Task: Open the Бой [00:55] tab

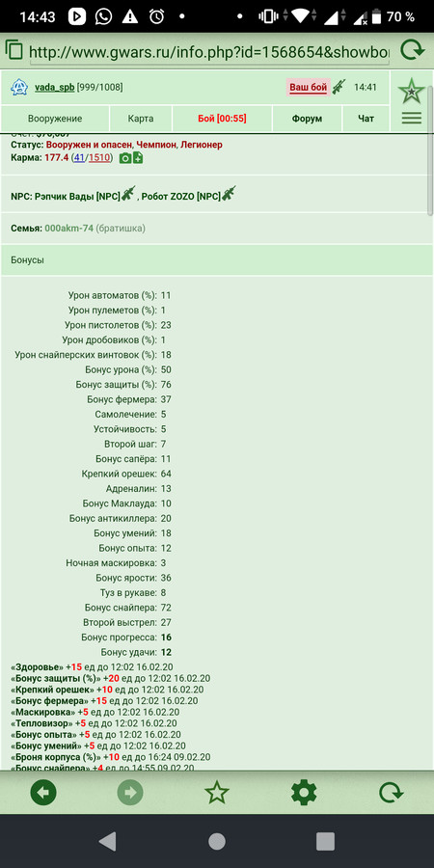Action: pos(222,119)
